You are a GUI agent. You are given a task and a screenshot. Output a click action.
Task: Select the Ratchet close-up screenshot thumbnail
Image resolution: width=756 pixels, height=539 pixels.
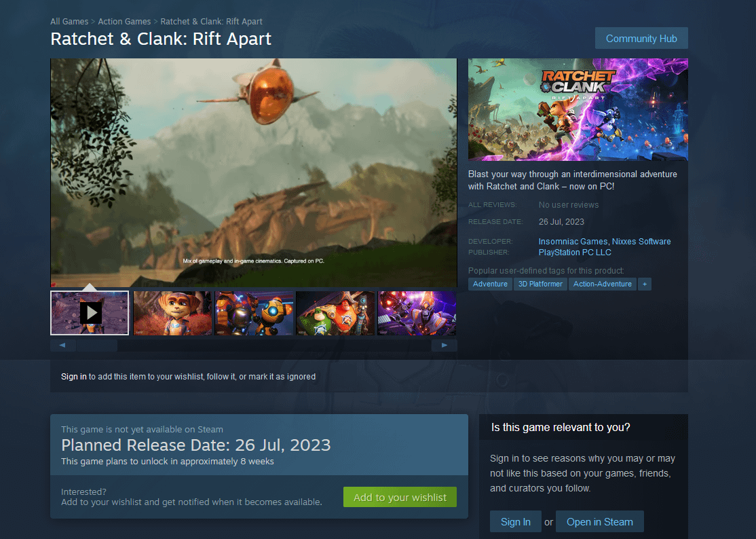click(x=172, y=313)
